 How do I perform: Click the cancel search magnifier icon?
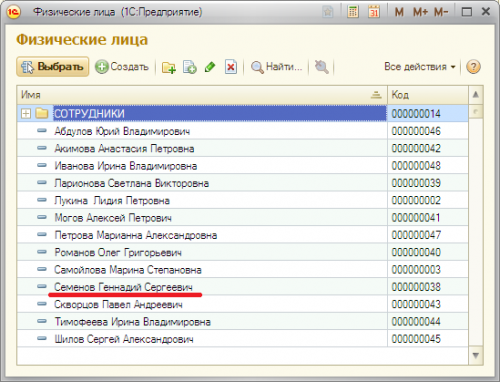tap(321, 67)
